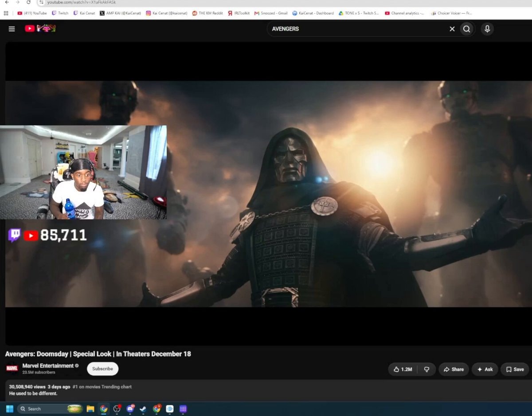The width and height of the screenshot is (532, 416).
Task: Open the IRLToolkit bookmark
Action: click(239, 13)
